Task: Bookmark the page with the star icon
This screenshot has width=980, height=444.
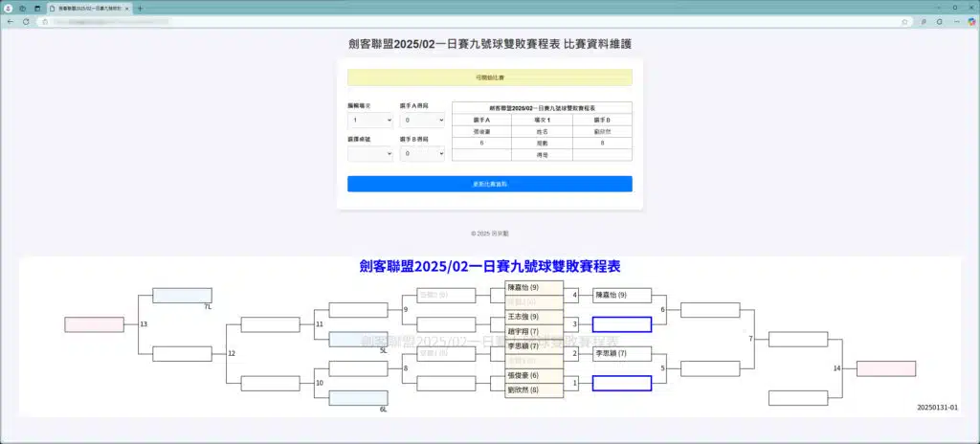Action: click(x=904, y=21)
